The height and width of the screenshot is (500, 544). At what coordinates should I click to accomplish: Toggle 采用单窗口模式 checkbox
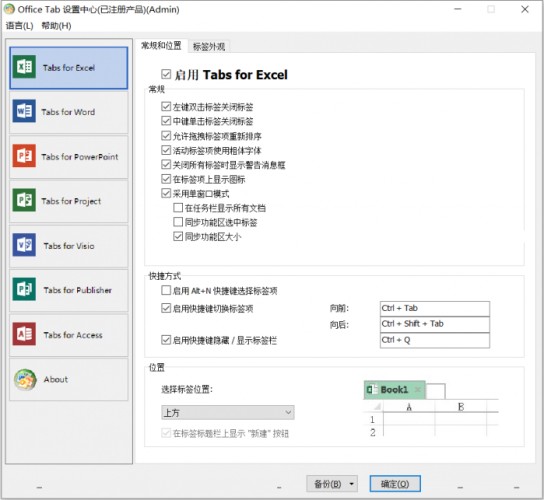click(166, 193)
